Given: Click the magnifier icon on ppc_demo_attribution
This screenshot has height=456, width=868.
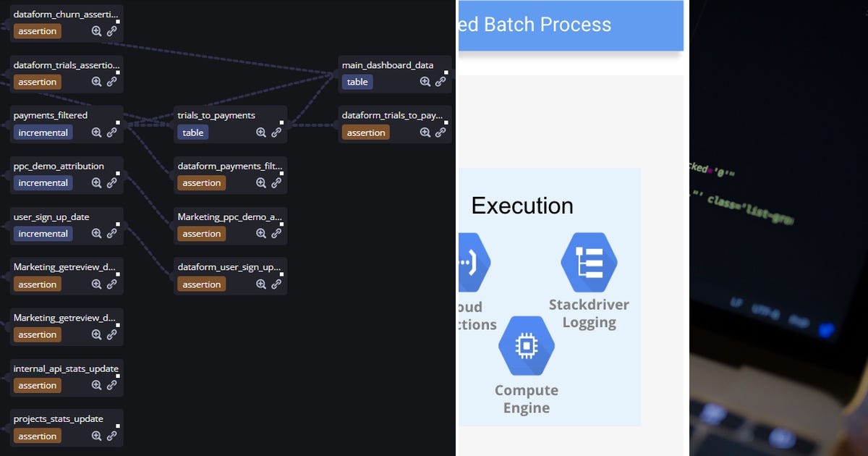Looking at the screenshot, I should (96, 182).
